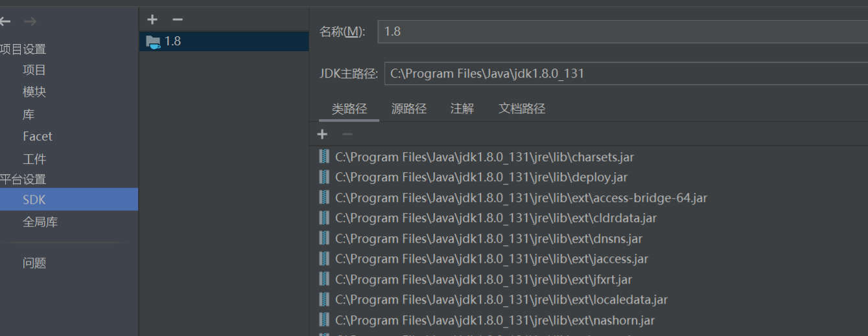Click the back navigation arrow
868x336 pixels.
5,22
